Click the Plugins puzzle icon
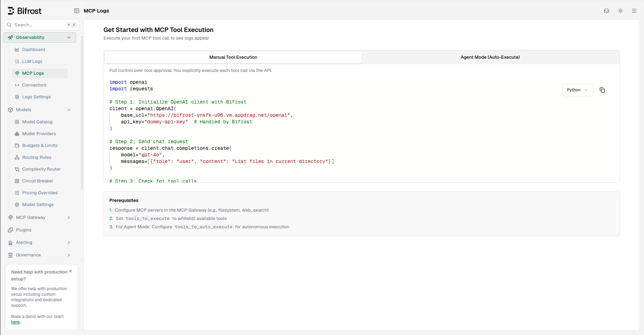Screen dimensions: 644x335 pos(10,230)
